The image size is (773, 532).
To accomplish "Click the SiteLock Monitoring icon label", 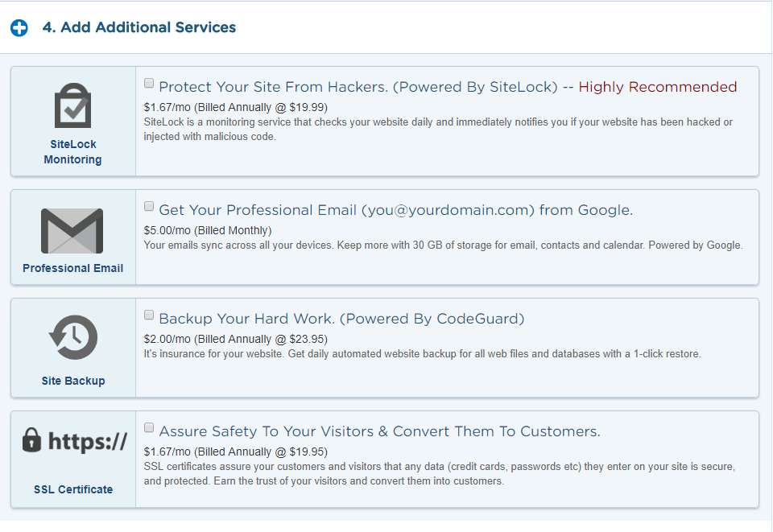I will coord(72,152).
